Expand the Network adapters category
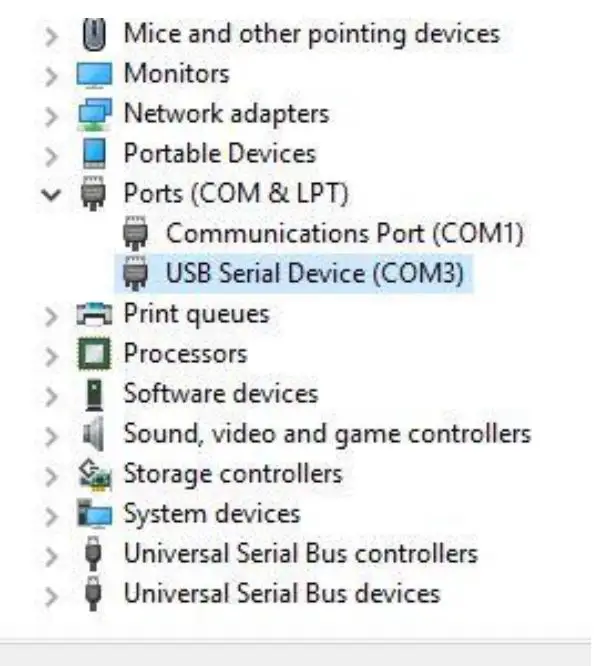 click(52, 115)
